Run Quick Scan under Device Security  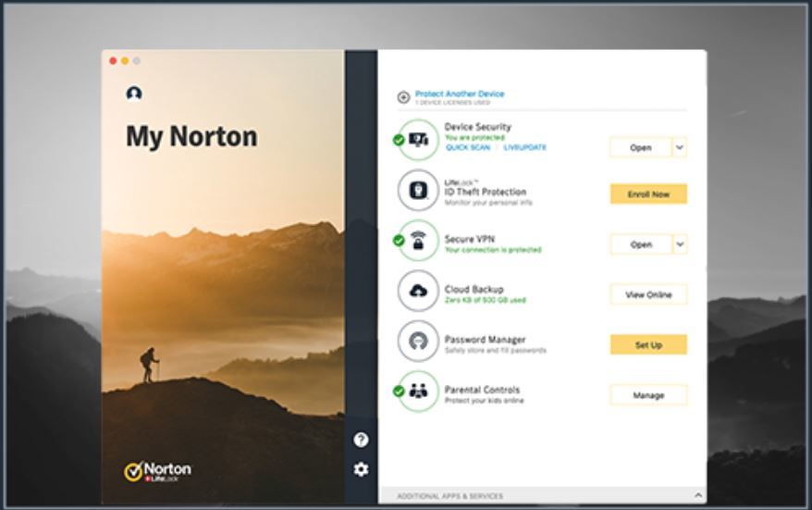468,148
